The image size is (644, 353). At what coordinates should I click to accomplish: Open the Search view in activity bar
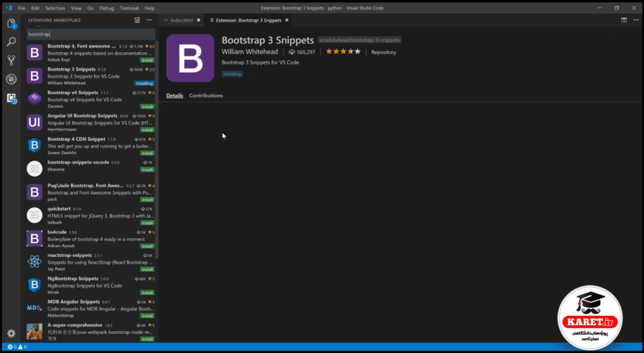click(11, 41)
